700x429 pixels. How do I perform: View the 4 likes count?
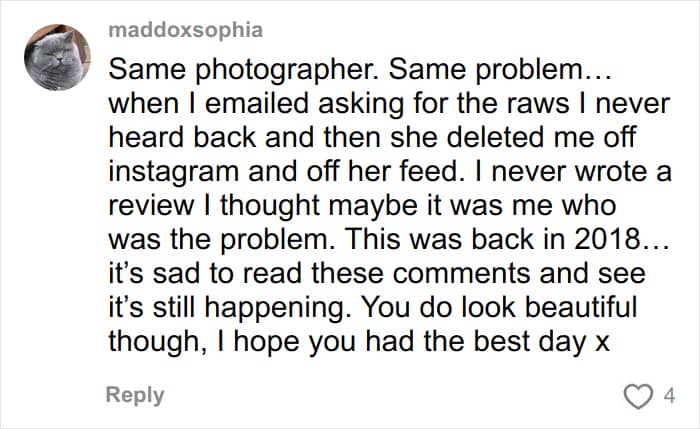tap(669, 396)
